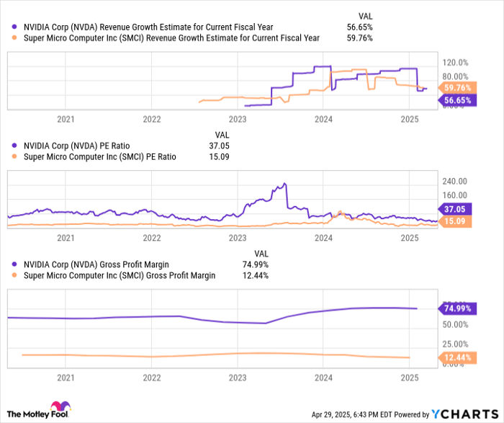Click SMCI PE Ratio orange legend dot
Screen dimensions: 504x423
9,156
